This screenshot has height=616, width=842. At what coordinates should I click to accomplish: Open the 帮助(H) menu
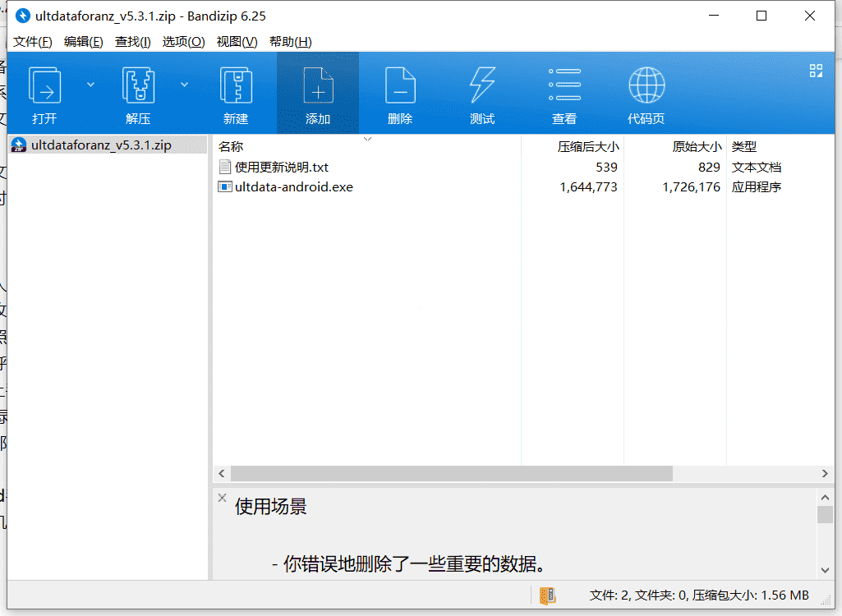[x=291, y=42]
